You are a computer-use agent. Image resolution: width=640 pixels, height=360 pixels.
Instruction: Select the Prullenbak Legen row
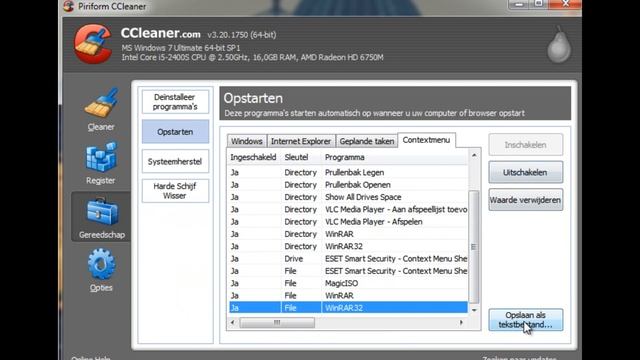(348, 173)
